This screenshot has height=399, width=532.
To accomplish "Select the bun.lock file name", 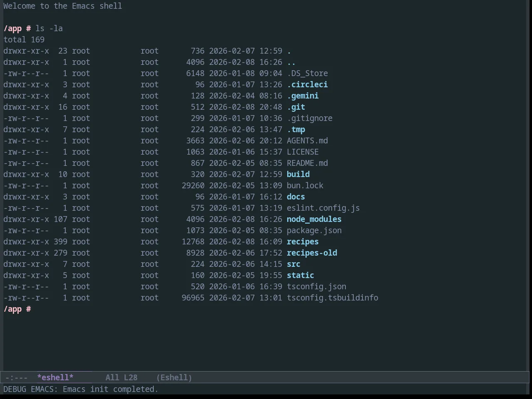I will 305,185.
